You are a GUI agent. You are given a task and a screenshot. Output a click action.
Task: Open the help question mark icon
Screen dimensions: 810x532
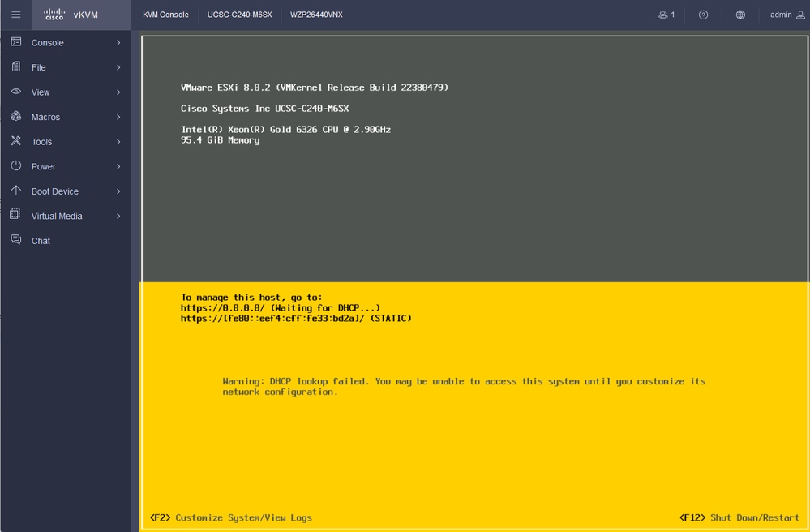703,15
